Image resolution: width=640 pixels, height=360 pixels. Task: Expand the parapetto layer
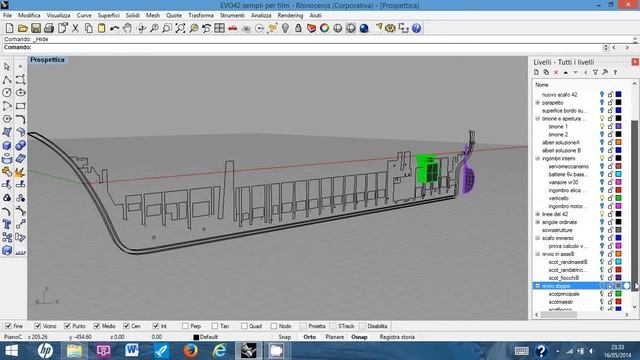(x=538, y=103)
